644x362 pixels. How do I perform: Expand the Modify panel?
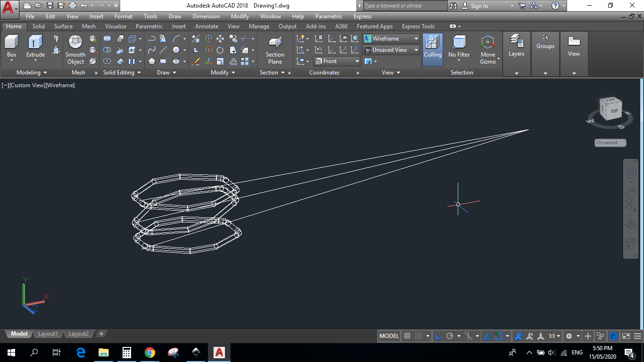(223, 73)
